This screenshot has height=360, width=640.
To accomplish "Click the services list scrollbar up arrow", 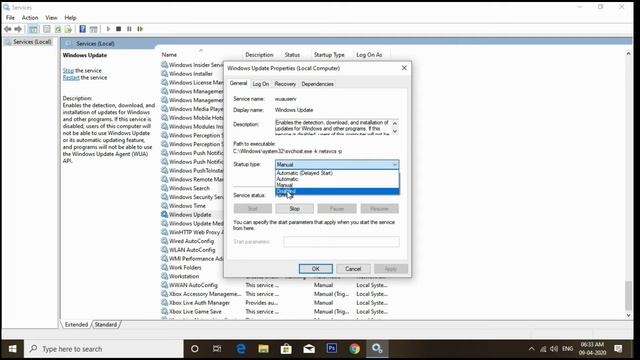I will point(628,53).
